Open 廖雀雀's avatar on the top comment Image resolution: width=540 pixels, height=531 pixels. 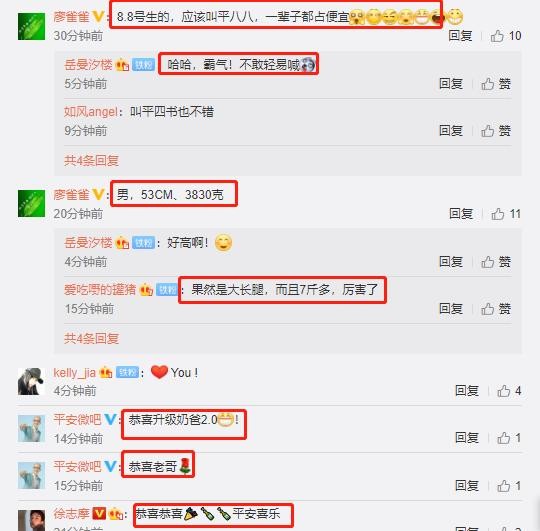point(31,27)
